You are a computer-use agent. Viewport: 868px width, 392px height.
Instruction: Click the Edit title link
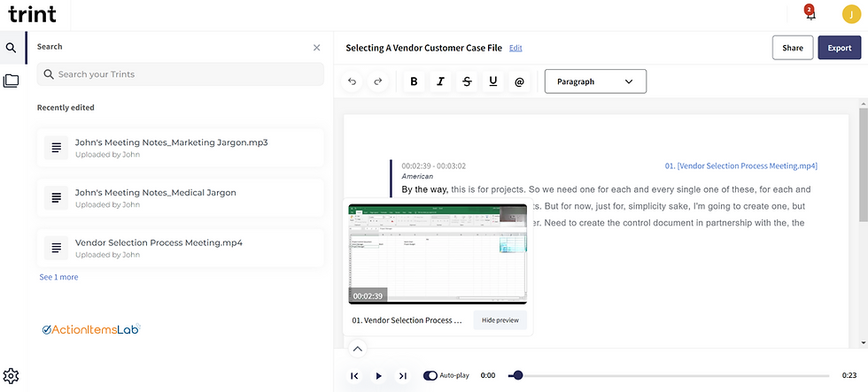point(515,48)
